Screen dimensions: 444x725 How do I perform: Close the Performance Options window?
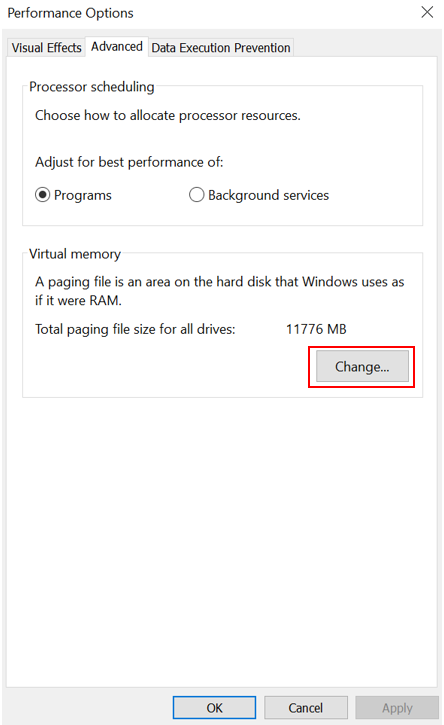(x=427, y=12)
